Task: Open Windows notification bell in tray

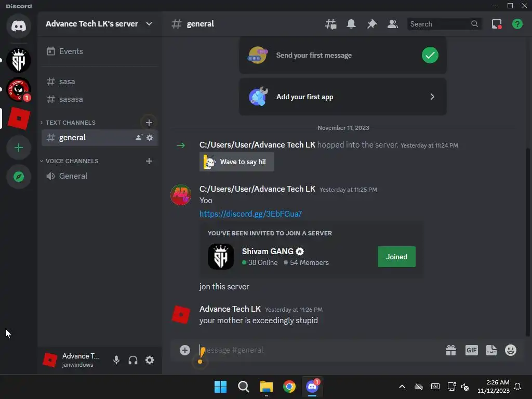Action: coord(518,387)
